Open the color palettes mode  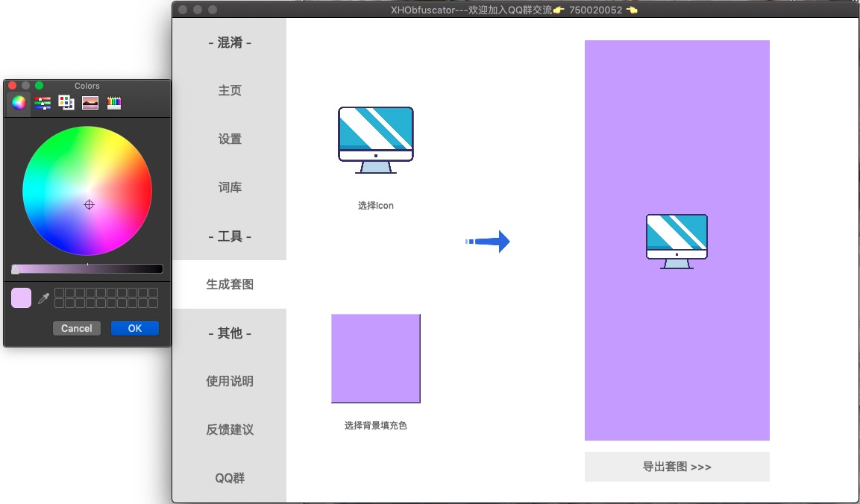coord(66,102)
